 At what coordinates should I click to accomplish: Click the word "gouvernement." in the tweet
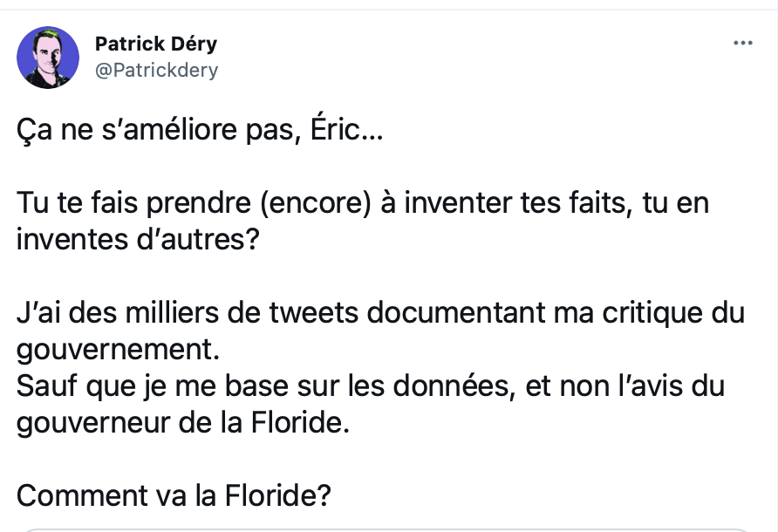(118, 351)
